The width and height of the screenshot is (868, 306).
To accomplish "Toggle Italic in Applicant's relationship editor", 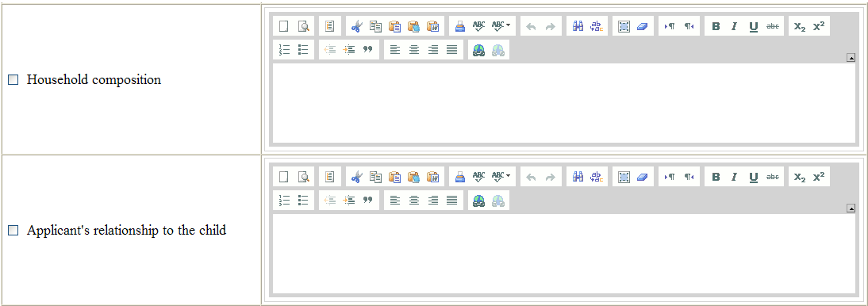I will (735, 177).
